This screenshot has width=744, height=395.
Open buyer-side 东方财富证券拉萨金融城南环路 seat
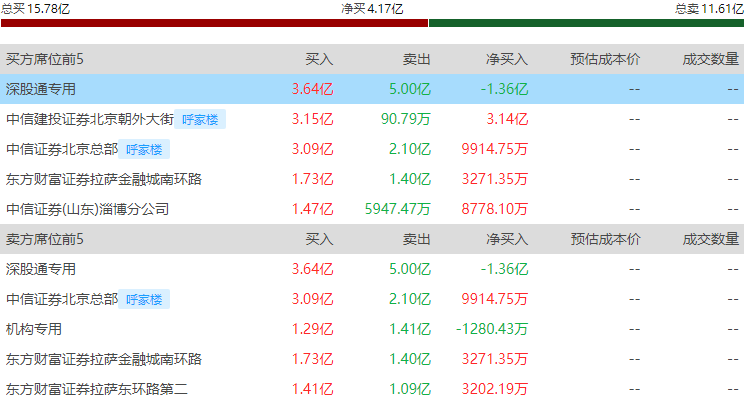[104, 179]
